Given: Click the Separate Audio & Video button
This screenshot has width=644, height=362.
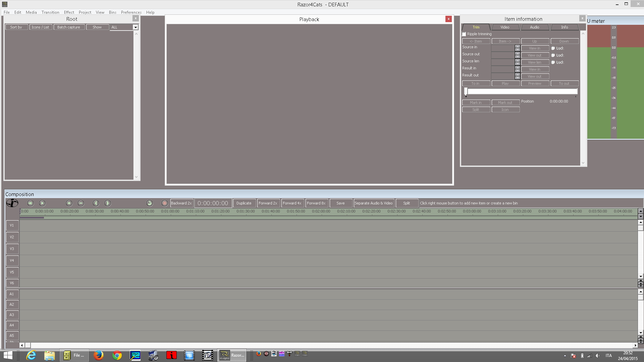Looking at the screenshot, I should click(x=373, y=203).
